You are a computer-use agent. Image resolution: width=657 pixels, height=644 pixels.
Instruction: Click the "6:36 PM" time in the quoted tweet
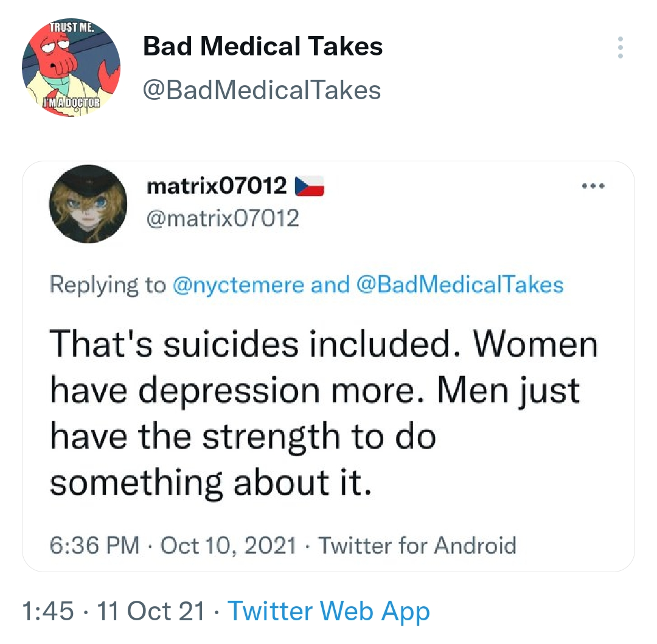pos(94,544)
